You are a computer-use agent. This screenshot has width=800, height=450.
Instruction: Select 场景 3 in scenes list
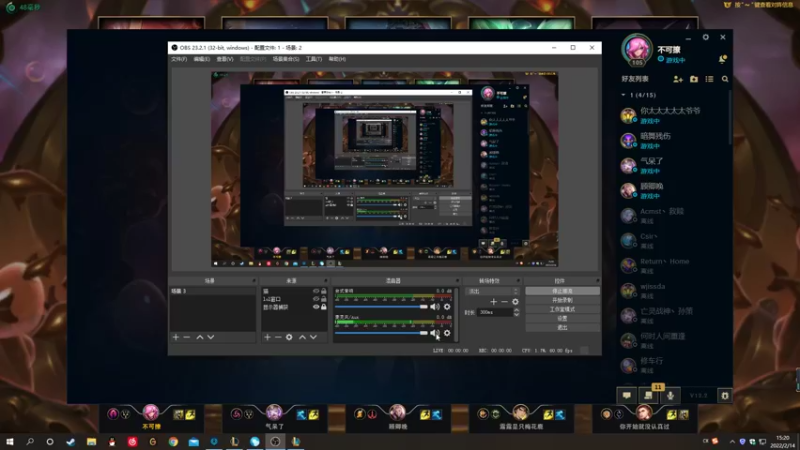213,291
